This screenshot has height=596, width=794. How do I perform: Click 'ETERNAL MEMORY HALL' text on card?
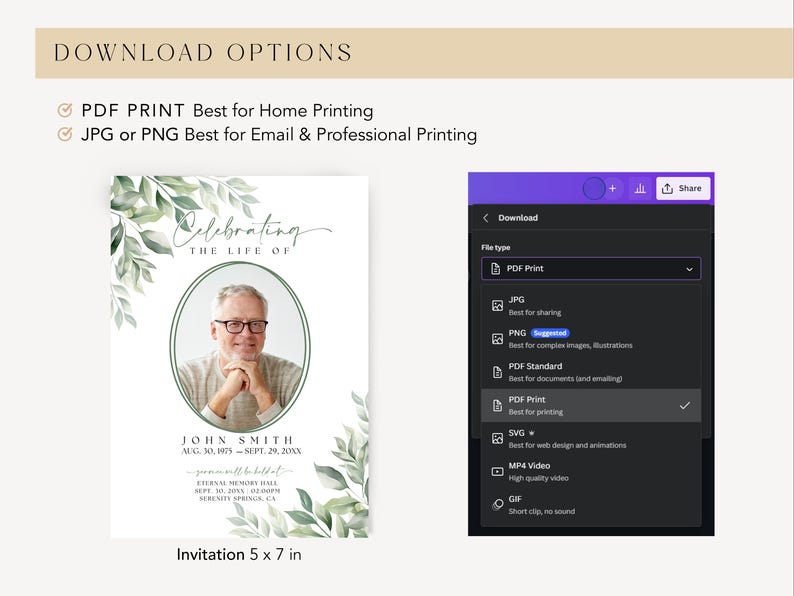[237, 483]
